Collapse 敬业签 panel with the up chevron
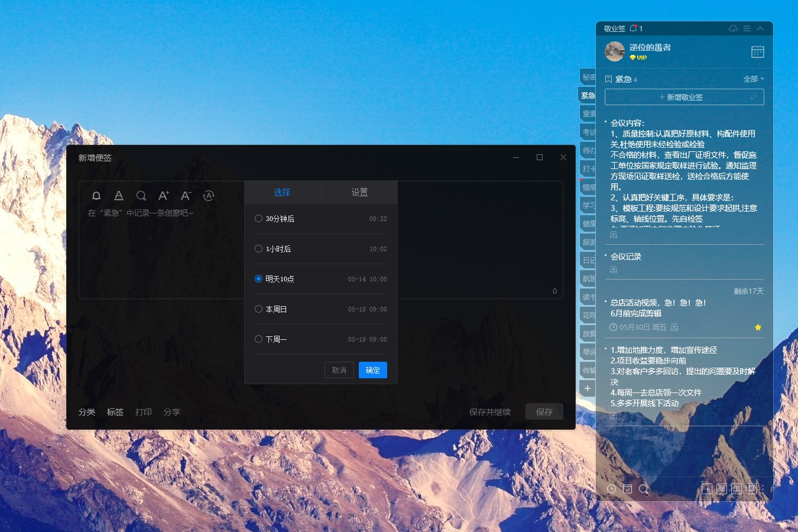The height and width of the screenshot is (532, 798). 760,28
